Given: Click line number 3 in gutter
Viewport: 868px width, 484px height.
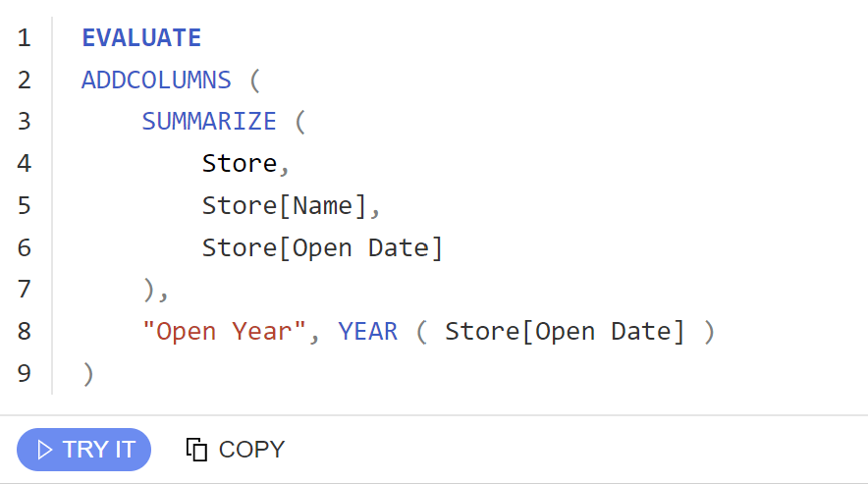Looking at the screenshot, I should click(24, 122).
